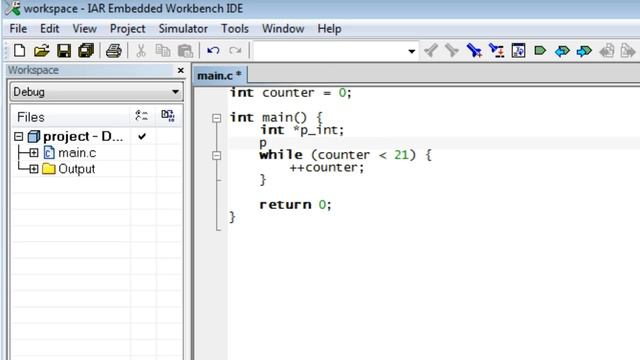The height and width of the screenshot is (360, 640).
Task: Expand the Output folder node
Action: [34, 169]
